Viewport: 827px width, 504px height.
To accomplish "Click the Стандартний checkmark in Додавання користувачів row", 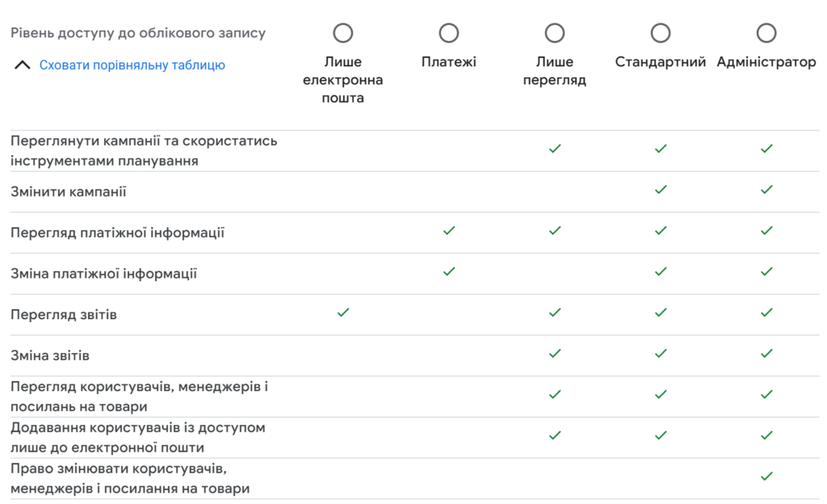I will point(661,435).
